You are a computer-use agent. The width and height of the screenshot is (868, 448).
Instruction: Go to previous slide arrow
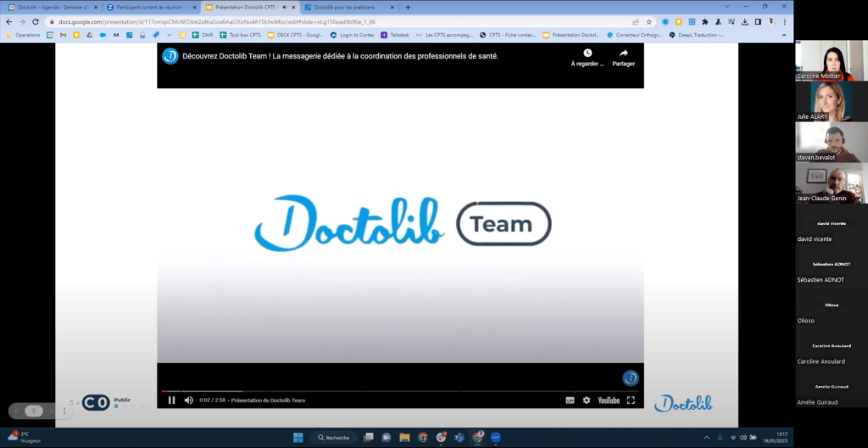(x=16, y=411)
